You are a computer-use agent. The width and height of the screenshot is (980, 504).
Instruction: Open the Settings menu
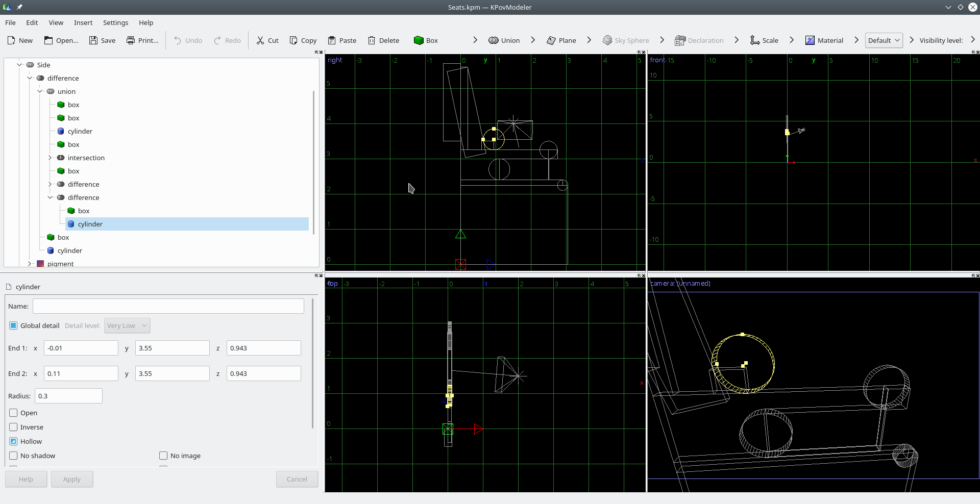[x=115, y=22]
